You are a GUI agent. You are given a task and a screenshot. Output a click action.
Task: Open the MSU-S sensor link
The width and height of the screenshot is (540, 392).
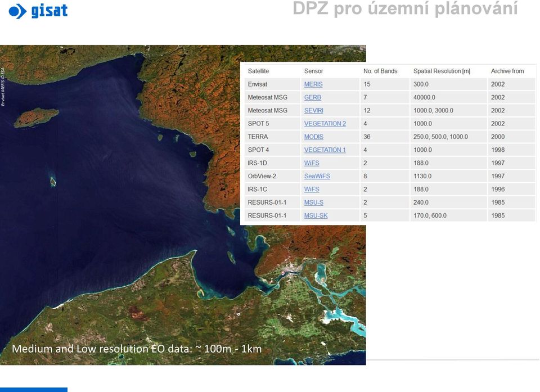(313, 202)
